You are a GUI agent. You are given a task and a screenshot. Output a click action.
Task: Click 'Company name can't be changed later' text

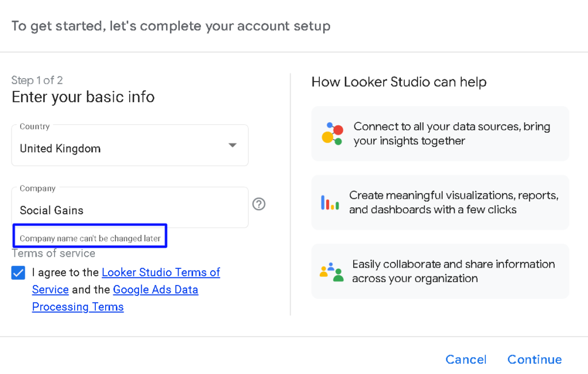90,238
